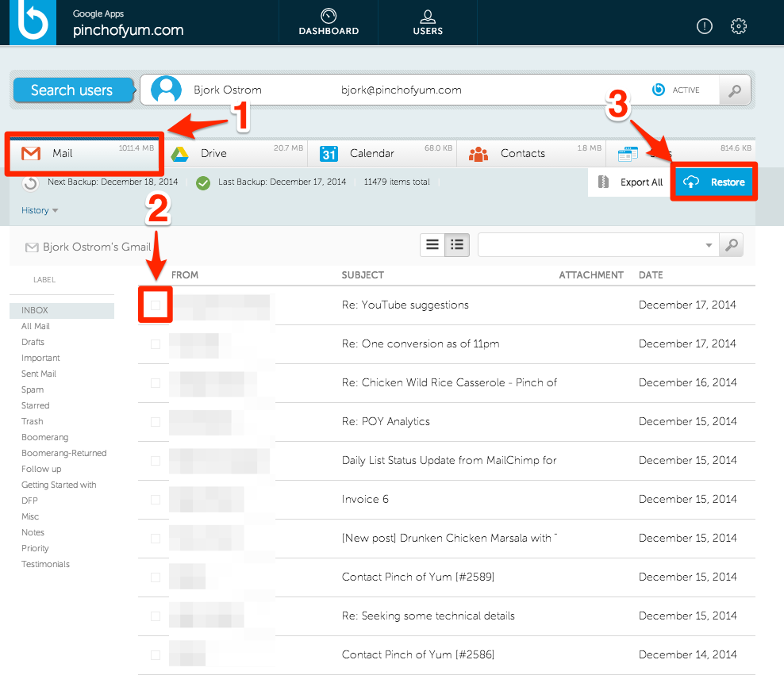784x679 pixels.
Task: Click the user search magnifier button
Action: click(x=734, y=90)
